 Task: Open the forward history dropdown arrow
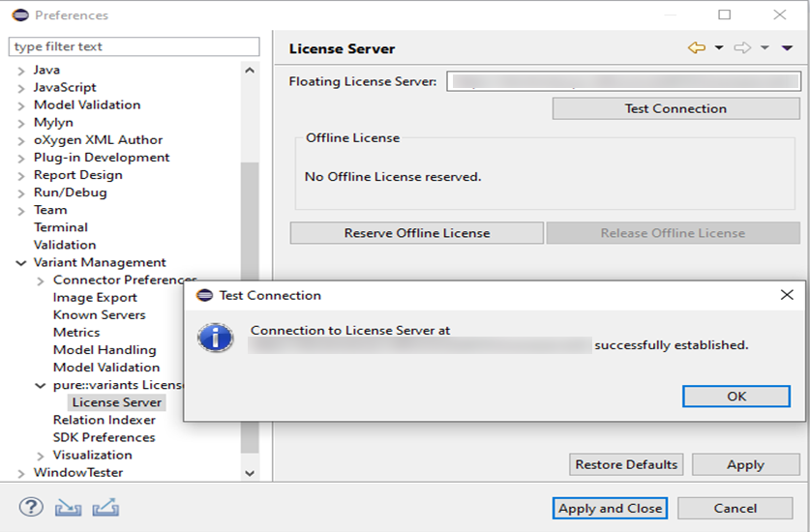click(765, 48)
